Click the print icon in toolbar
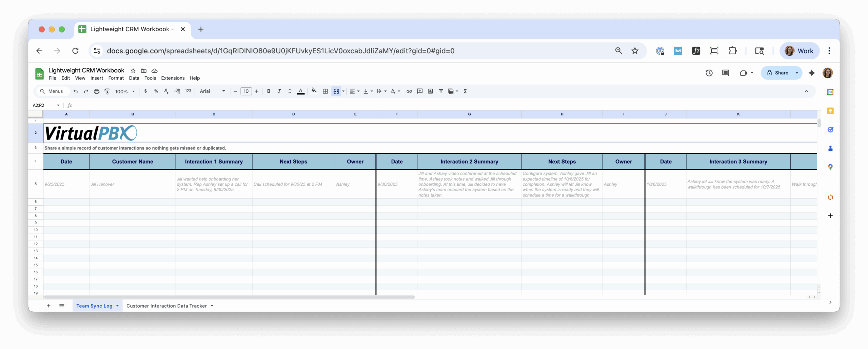Screen dimensions: 868x349 (x=97, y=91)
